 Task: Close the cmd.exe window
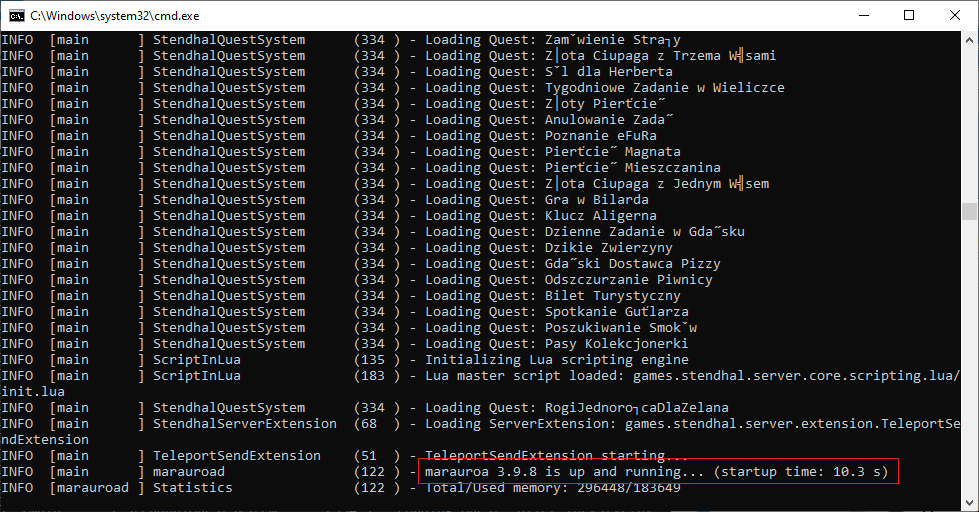click(x=954, y=15)
